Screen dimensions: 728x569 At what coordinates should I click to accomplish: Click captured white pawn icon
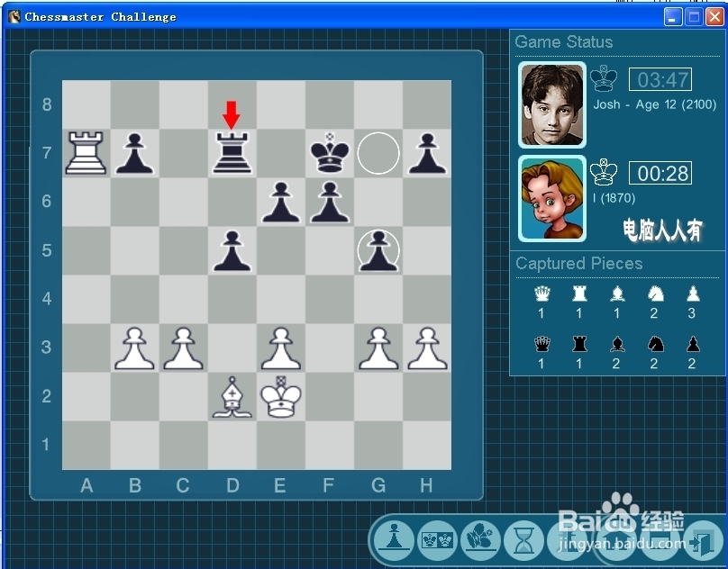(x=693, y=294)
